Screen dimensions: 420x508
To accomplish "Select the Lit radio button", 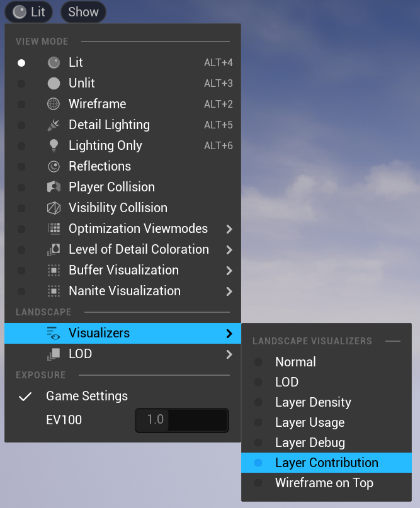I will 21,63.
